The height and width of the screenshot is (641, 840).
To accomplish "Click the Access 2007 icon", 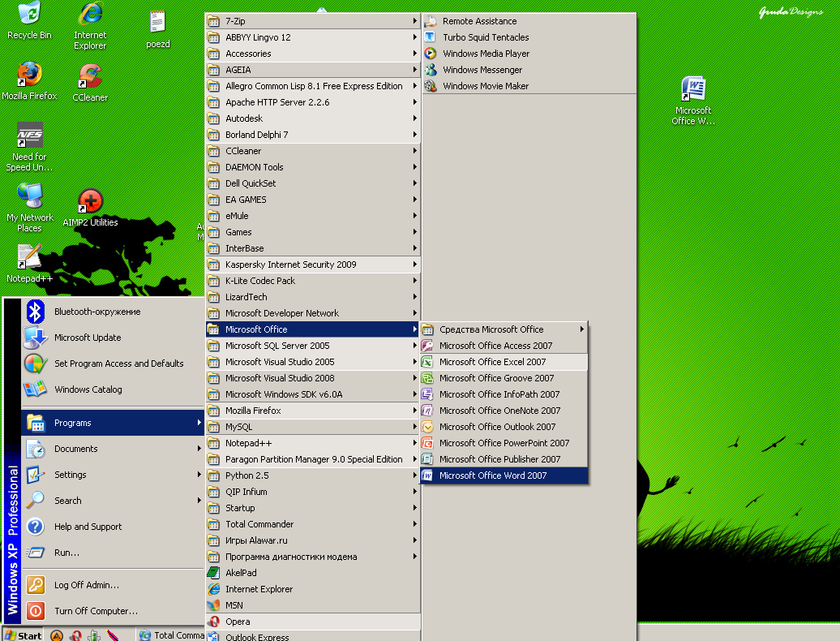I will tap(427, 346).
